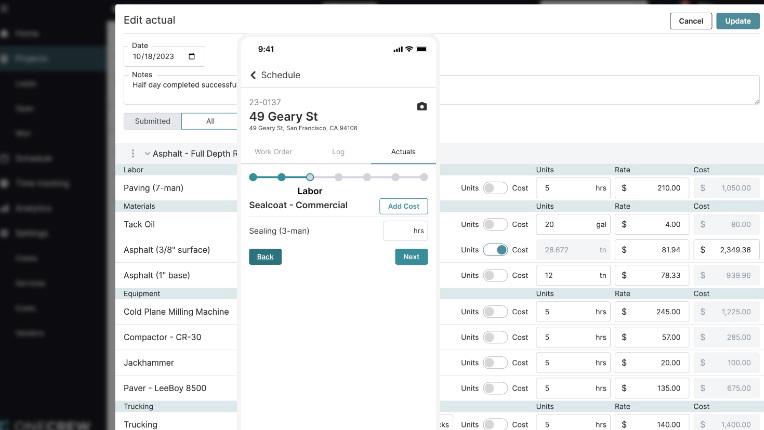The height and width of the screenshot is (430, 764).
Task: Tap the camera icon beside 49 Geary St
Action: coord(421,106)
